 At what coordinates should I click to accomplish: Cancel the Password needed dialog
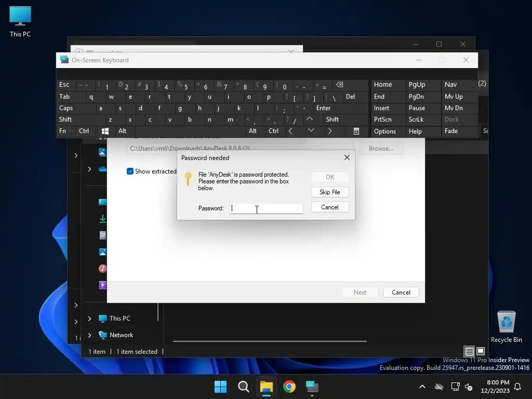pos(330,207)
